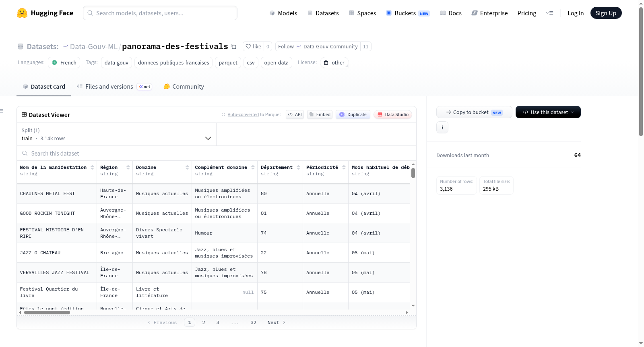Open the Pricing page
The height and width of the screenshot is (347, 644).
click(x=526, y=13)
